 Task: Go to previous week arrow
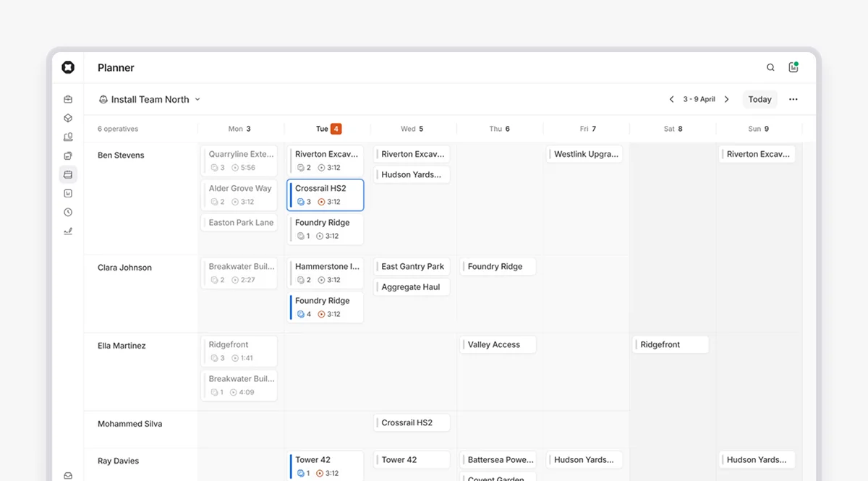(x=671, y=99)
